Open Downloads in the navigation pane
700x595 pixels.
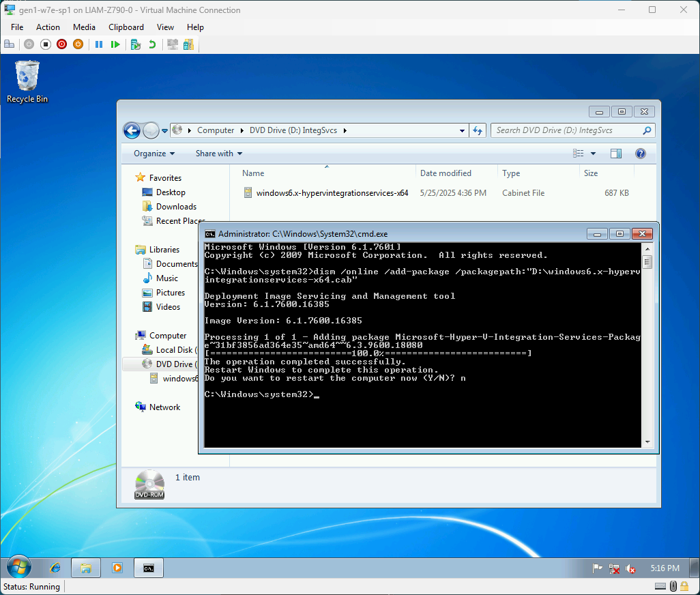click(176, 207)
